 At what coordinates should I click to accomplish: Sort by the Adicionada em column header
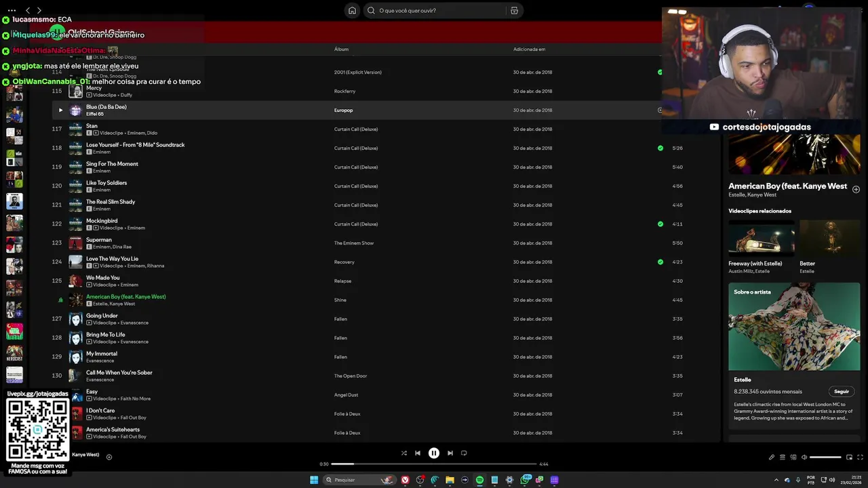[x=529, y=49]
